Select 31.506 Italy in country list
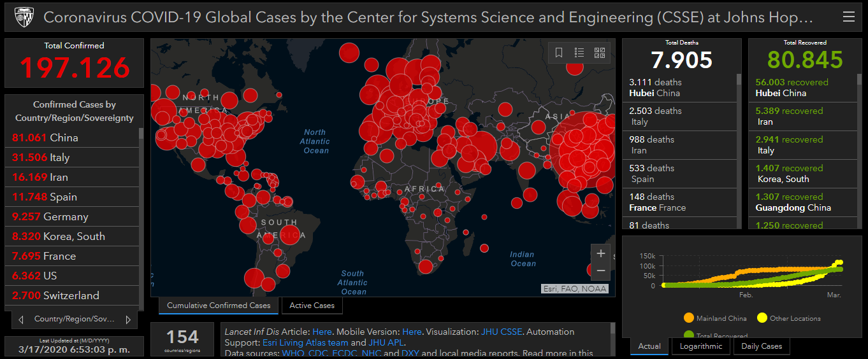This screenshot has width=868, height=359. (72, 157)
